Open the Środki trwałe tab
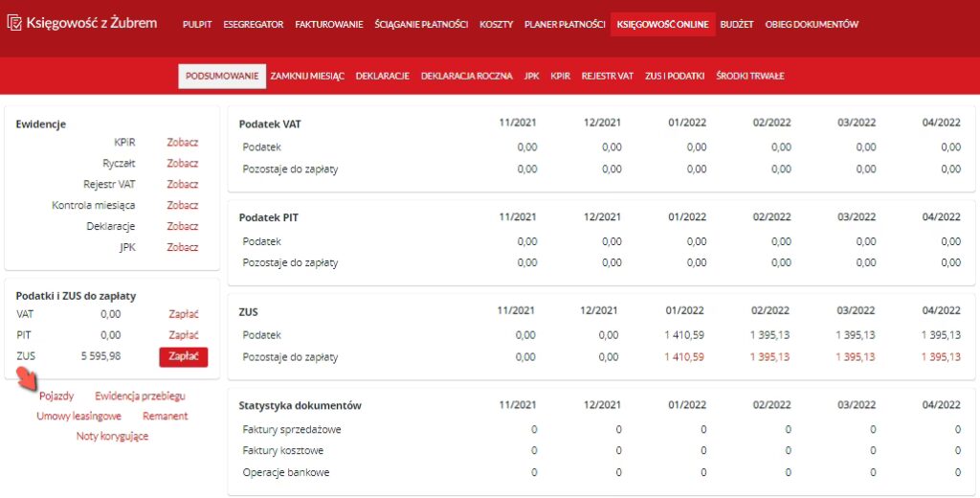 [749, 76]
